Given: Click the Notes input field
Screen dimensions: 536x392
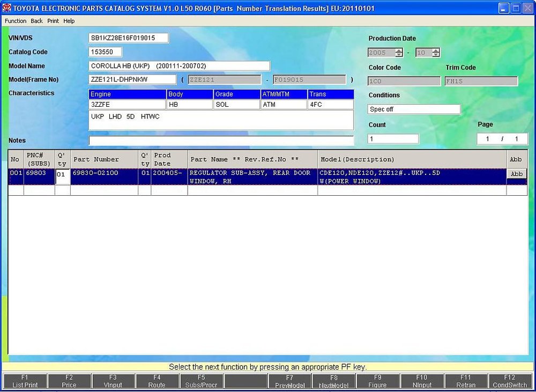Looking at the screenshot, I should pos(221,140).
